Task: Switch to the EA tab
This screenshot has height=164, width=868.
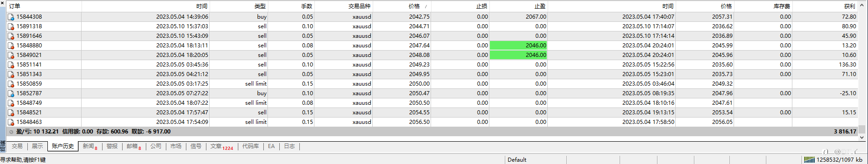Action: point(271,146)
